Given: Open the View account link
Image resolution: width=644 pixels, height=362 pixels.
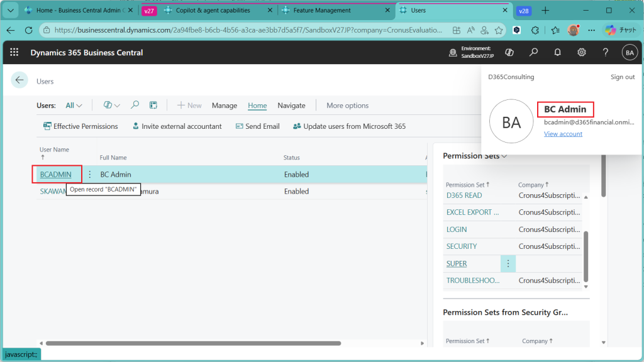Looking at the screenshot, I should click(x=563, y=134).
